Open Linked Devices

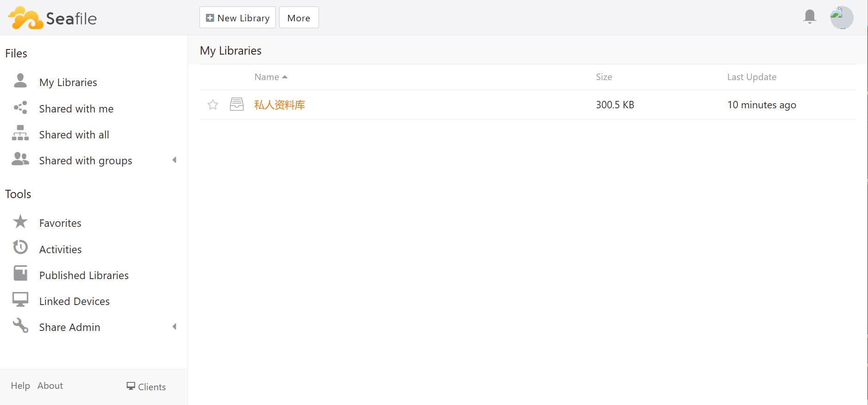(x=75, y=301)
